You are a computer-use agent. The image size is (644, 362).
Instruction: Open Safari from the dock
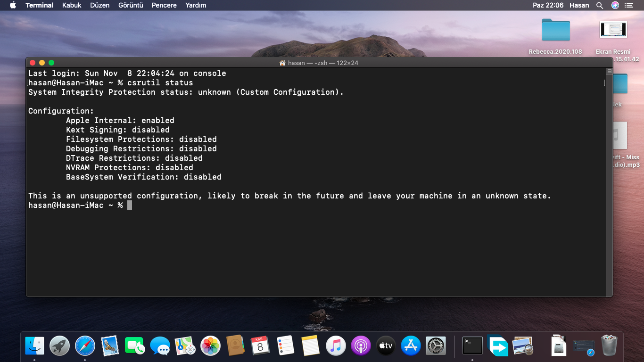point(85,346)
